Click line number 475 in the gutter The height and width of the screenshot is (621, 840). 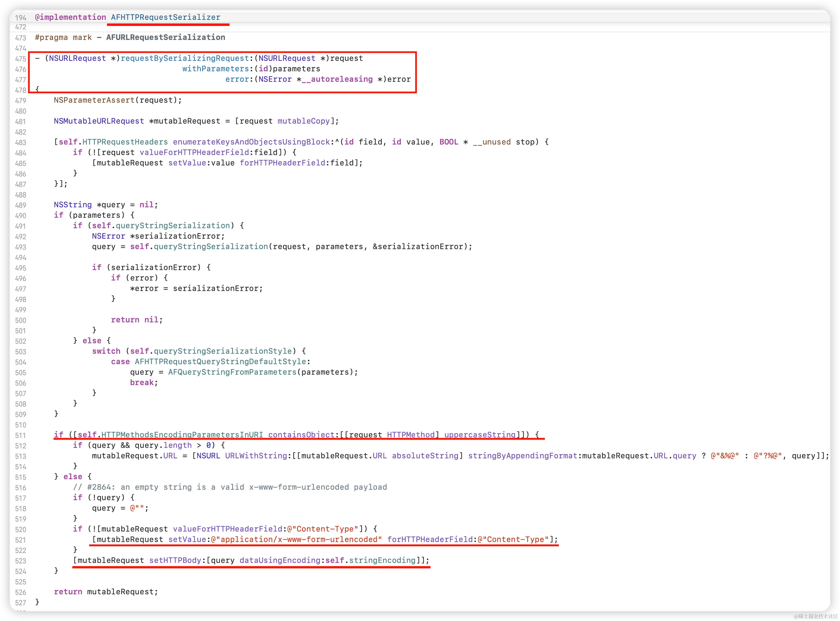pos(20,59)
